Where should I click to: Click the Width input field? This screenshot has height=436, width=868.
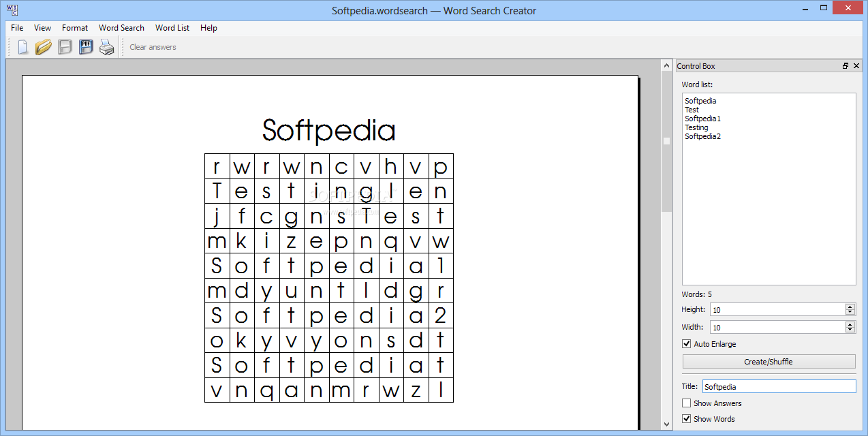777,327
